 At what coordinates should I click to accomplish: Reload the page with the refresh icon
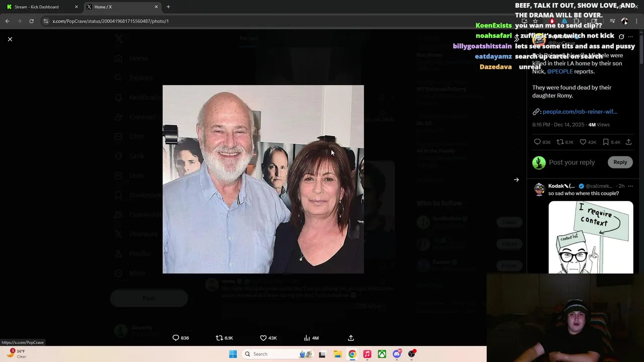point(31,21)
